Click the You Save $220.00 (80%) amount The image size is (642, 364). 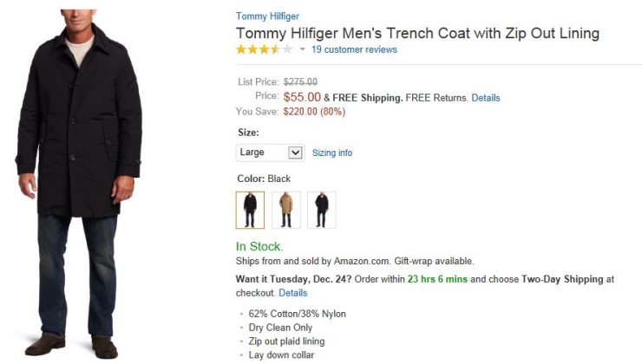pyautogui.click(x=314, y=111)
